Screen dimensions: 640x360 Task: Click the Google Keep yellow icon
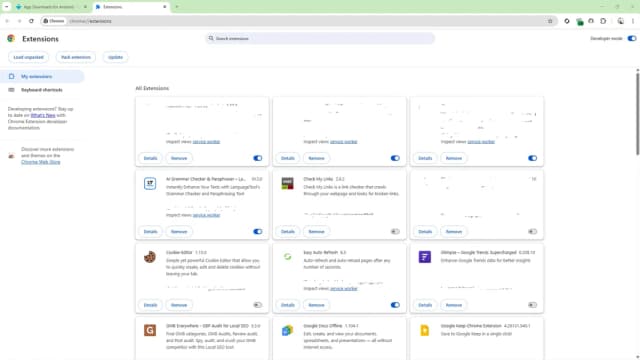[x=425, y=330]
